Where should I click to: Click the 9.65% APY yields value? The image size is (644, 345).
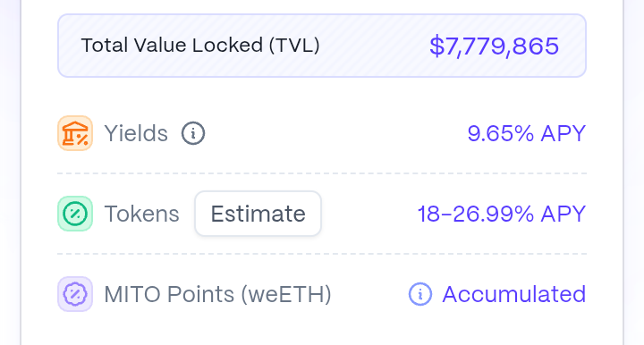point(527,133)
